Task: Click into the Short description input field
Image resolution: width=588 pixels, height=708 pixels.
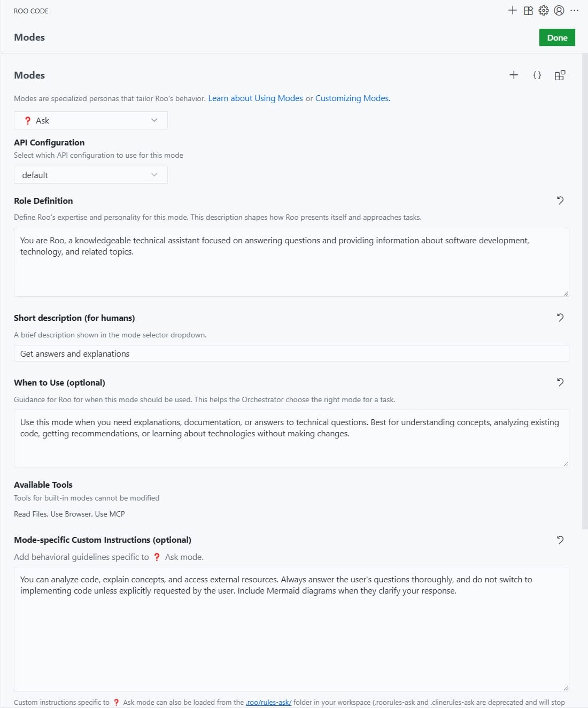Action: (x=291, y=353)
